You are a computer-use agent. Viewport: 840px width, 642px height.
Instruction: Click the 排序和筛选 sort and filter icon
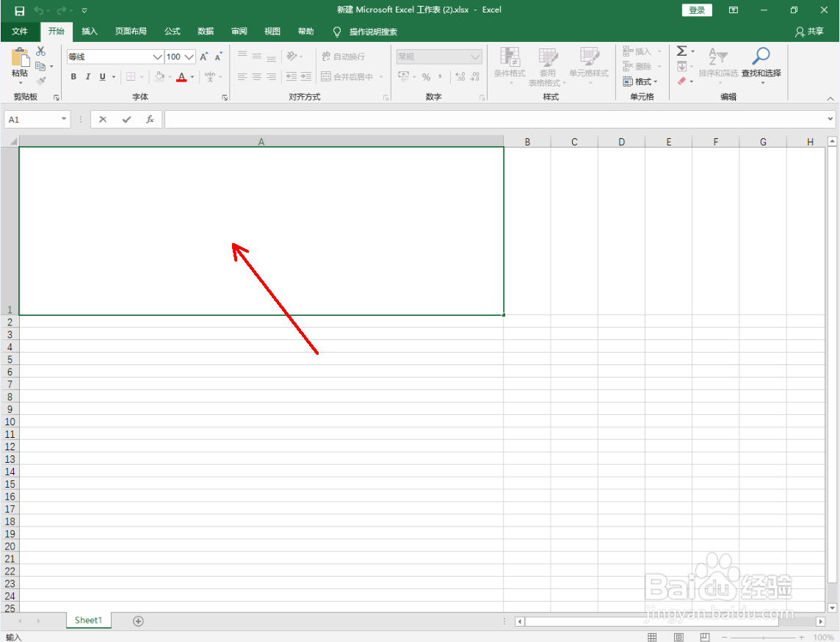[x=718, y=56]
